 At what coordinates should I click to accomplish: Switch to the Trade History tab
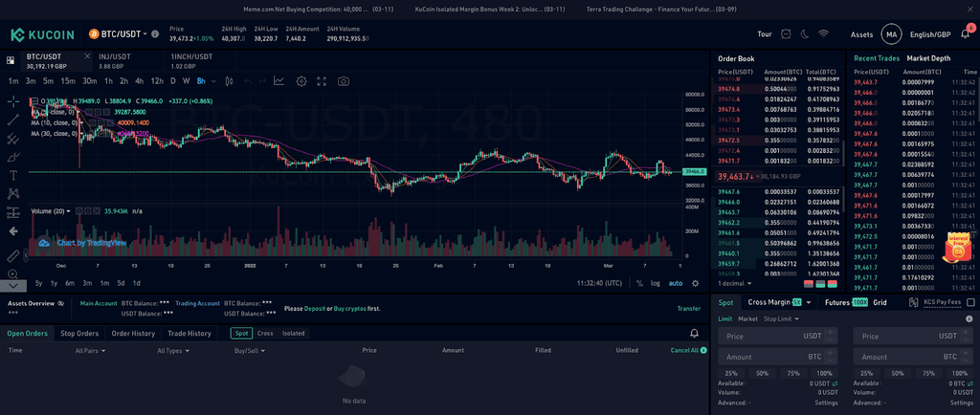click(x=189, y=334)
